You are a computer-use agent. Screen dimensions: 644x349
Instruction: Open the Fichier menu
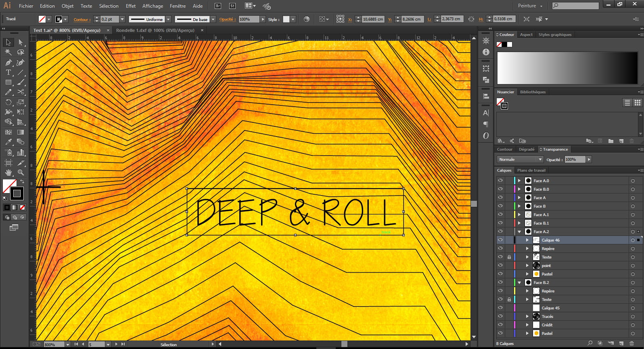(x=26, y=6)
